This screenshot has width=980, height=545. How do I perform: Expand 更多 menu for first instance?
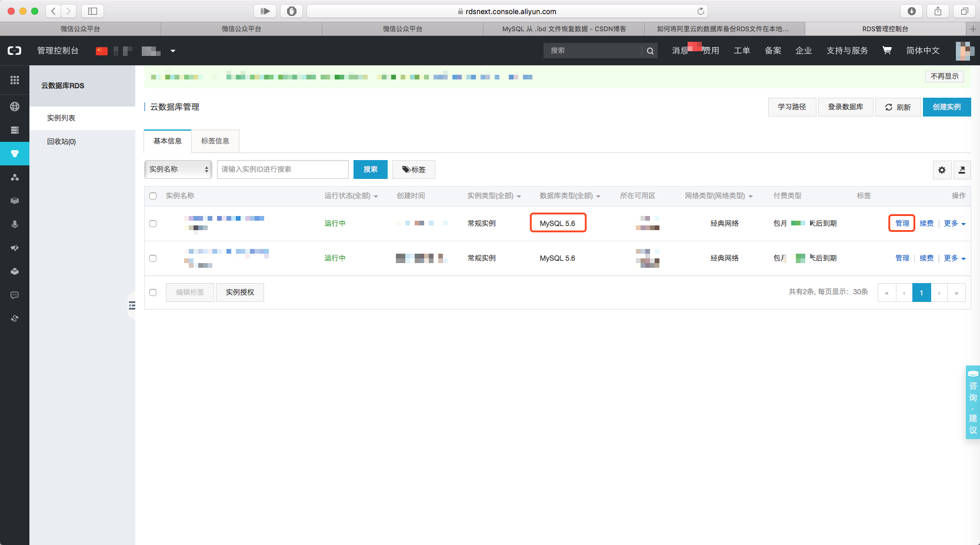pyautogui.click(x=954, y=224)
